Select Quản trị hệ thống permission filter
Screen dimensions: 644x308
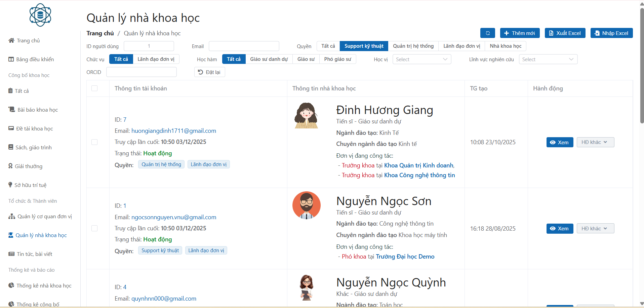pyautogui.click(x=413, y=46)
